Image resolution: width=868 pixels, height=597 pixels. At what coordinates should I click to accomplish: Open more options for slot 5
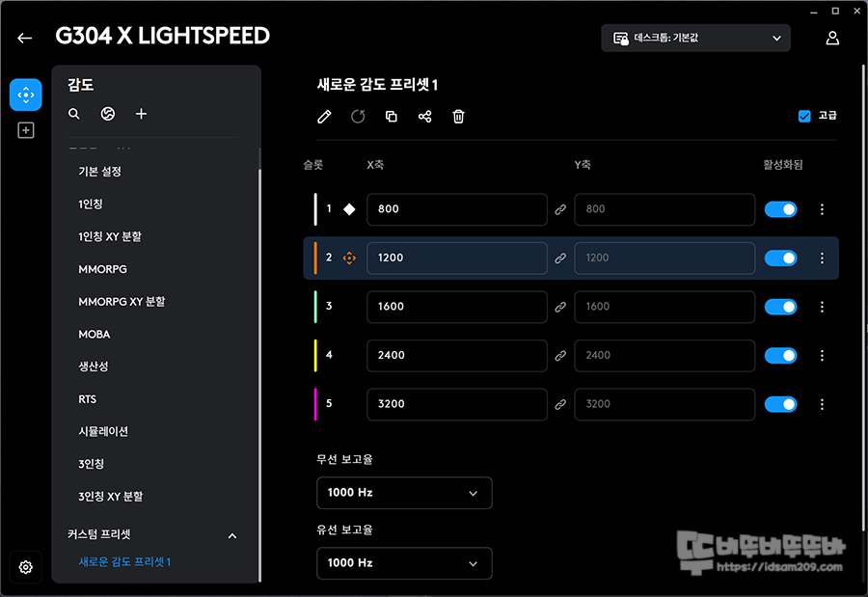(x=822, y=404)
